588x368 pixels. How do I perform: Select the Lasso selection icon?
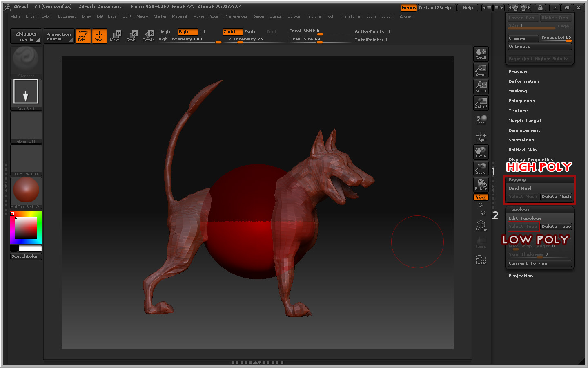pyautogui.click(x=481, y=259)
